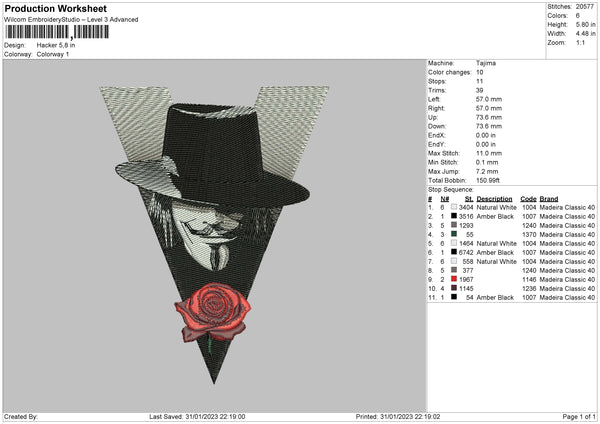
Task: Select the 'Production Worksheet' title text
Action: [x=55, y=8]
